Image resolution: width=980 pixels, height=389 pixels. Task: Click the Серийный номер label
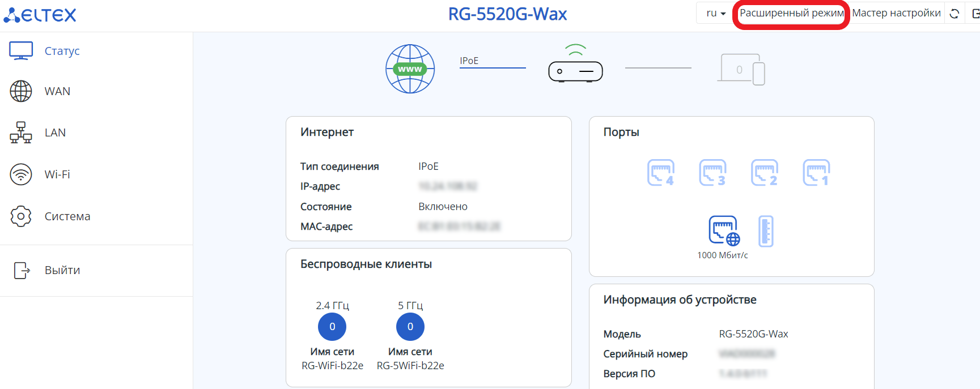pos(645,354)
